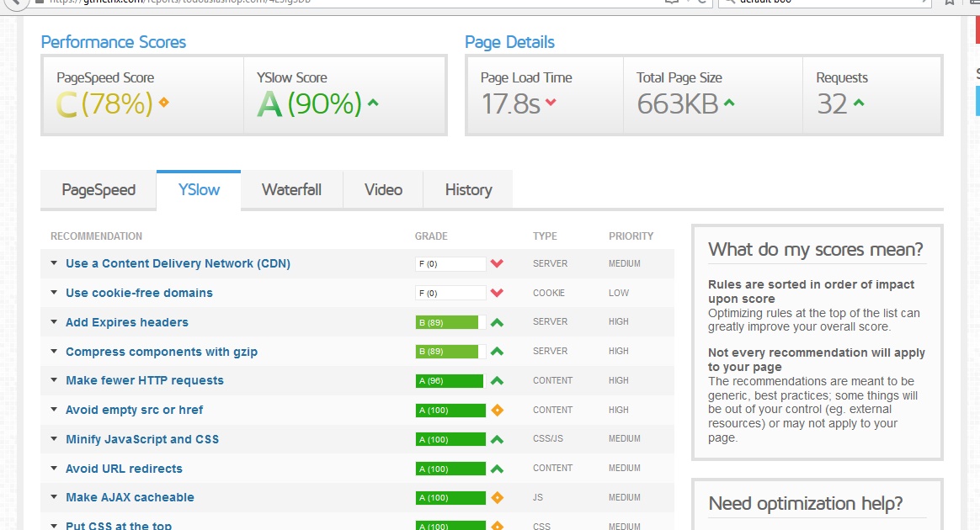
Task: Open the History tab
Action: pos(468,190)
